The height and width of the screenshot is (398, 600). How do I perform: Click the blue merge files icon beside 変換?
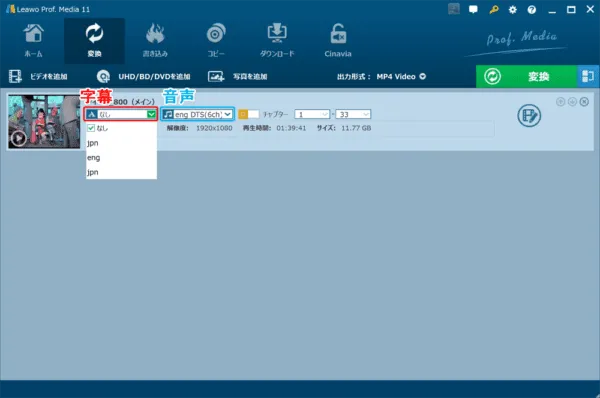588,77
